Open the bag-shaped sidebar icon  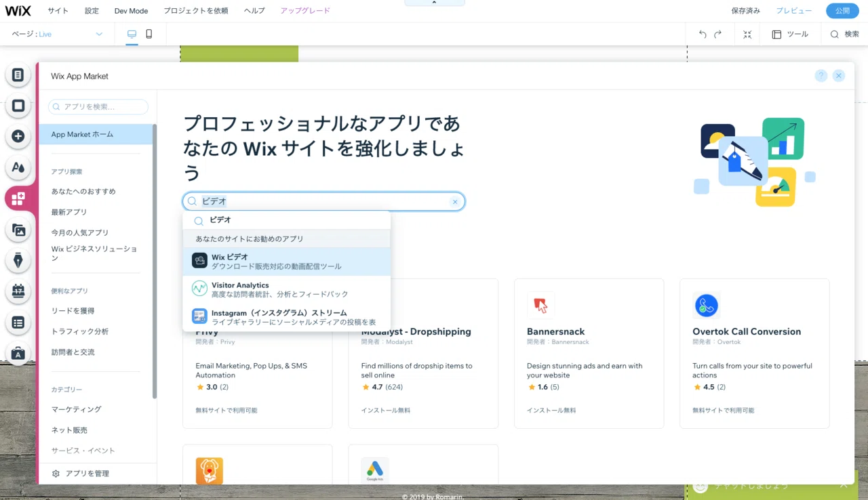[18, 353]
